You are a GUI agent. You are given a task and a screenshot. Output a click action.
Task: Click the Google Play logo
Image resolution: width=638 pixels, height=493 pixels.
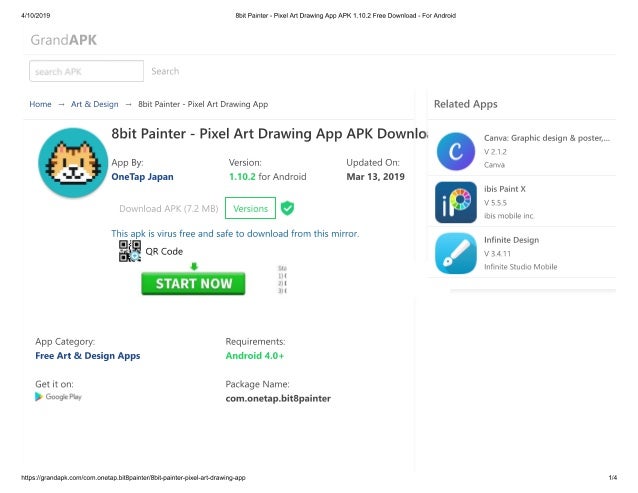58,397
